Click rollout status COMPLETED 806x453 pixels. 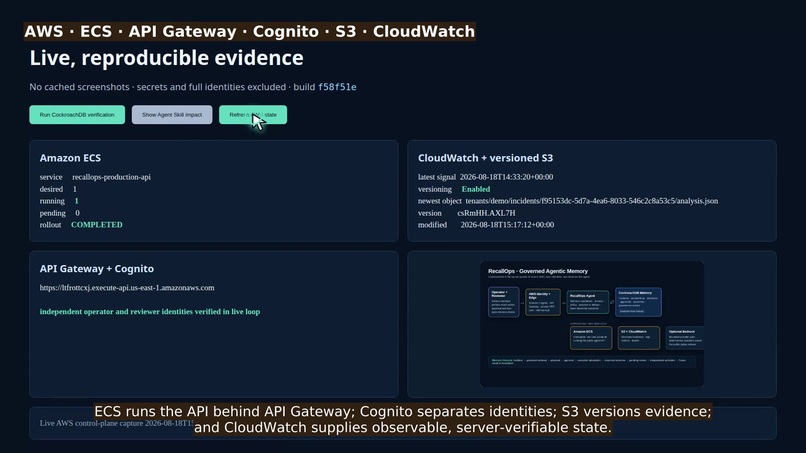click(97, 225)
